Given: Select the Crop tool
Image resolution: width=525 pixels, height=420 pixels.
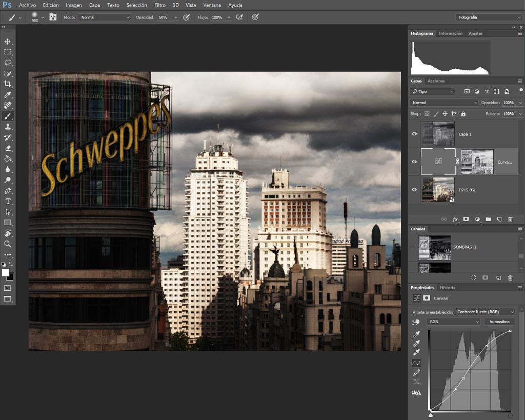Looking at the screenshot, I should click(x=7, y=84).
